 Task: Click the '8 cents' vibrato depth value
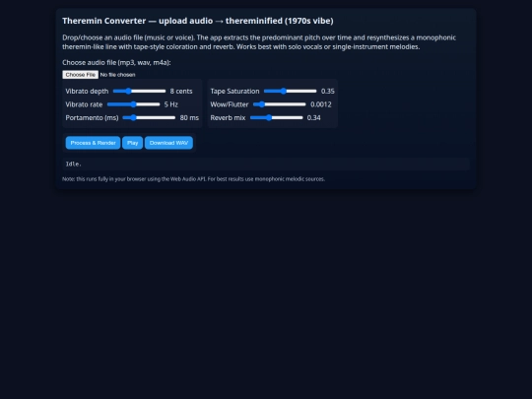pyautogui.click(x=181, y=92)
